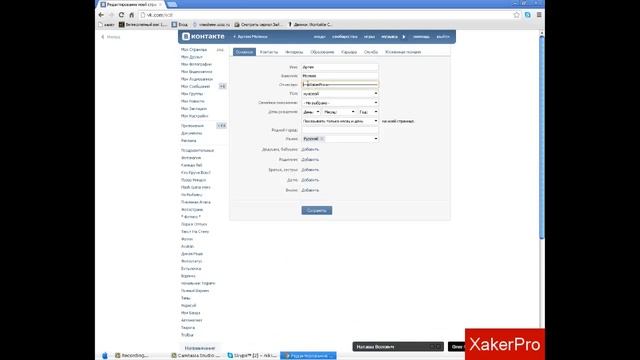Bookmark this page with the star icon
This screenshot has width=640, height=360.
(x=516, y=15)
